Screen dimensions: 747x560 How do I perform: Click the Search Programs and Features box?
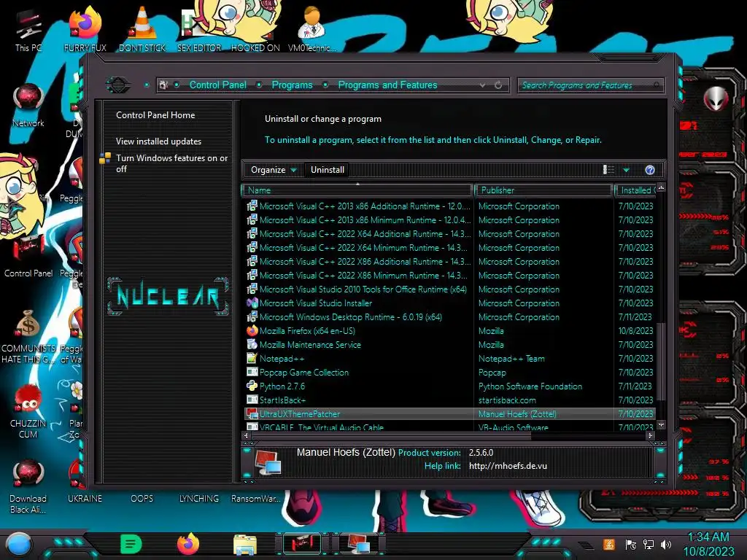pyautogui.click(x=590, y=85)
